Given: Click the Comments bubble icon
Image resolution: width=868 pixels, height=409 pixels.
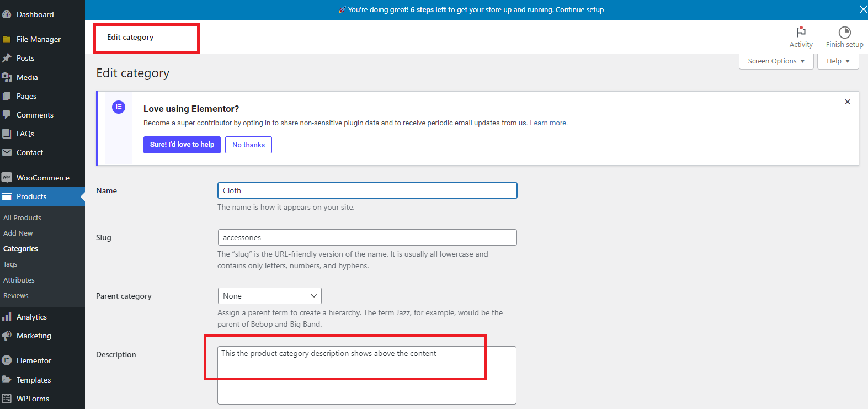Looking at the screenshot, I should 7,115.
